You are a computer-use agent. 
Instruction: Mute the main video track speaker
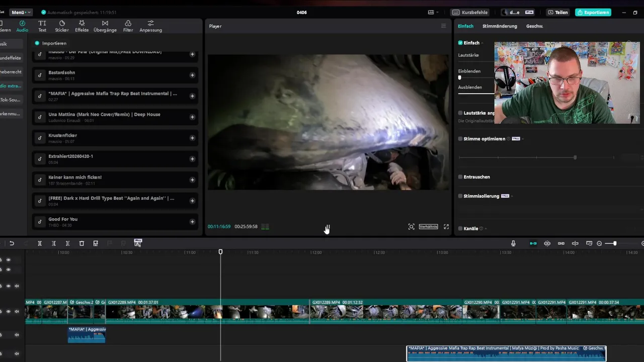(x=17, y=312)
